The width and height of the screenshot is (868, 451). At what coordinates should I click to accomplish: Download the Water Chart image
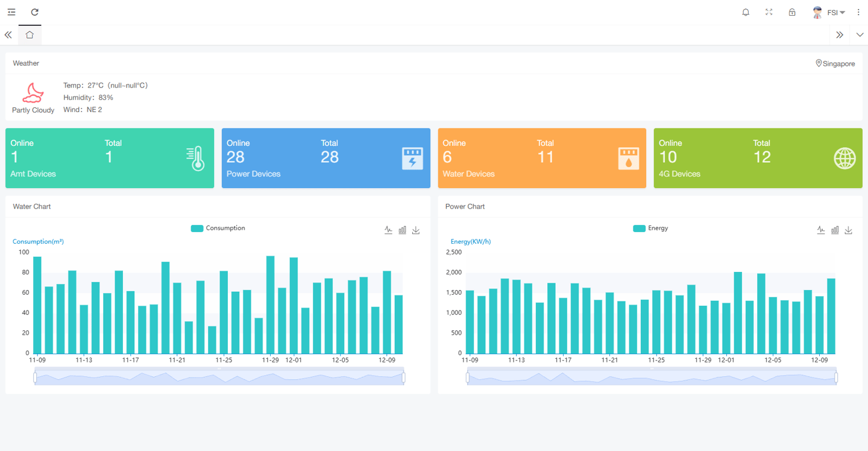(416, 230)
